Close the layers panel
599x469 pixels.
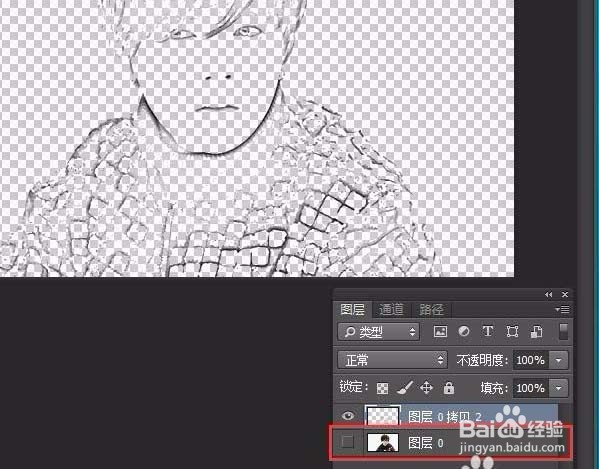pyautogui.click(x=565, y=294)
